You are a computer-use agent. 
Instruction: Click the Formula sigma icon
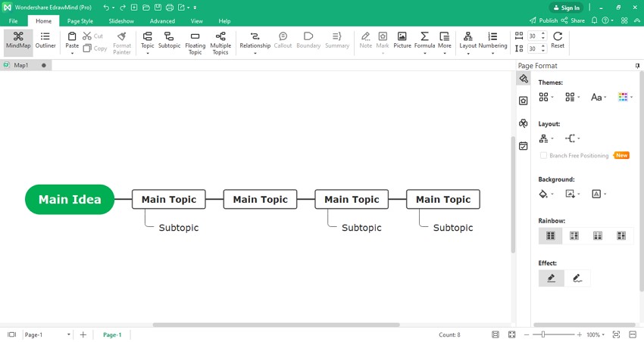[x=425, y=36]
